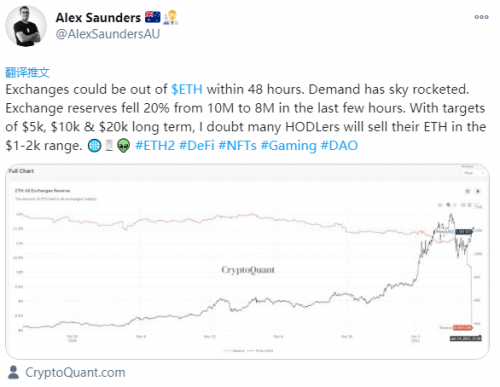Image resolution: width=500 pixels, height=387 pixels.
Task: Open the Window interval dropdown
Action: click(474, 173)
